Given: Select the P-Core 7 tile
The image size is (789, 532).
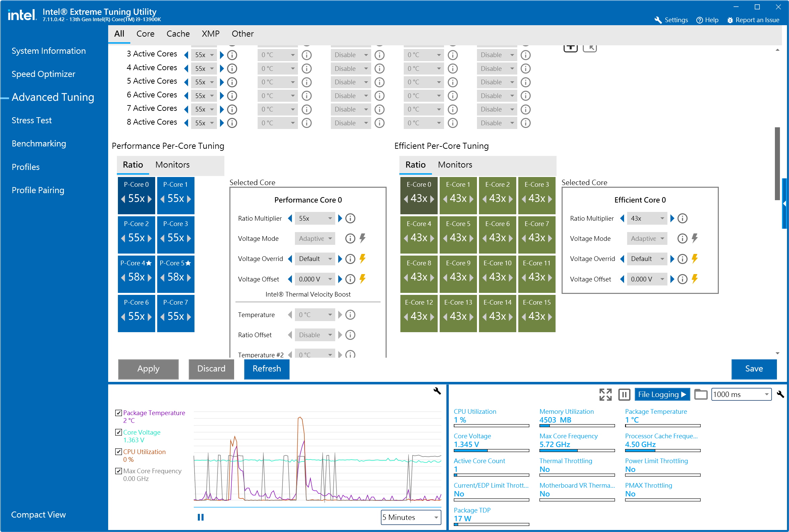Looking at the screenshot, I should [x=176, y=313].
